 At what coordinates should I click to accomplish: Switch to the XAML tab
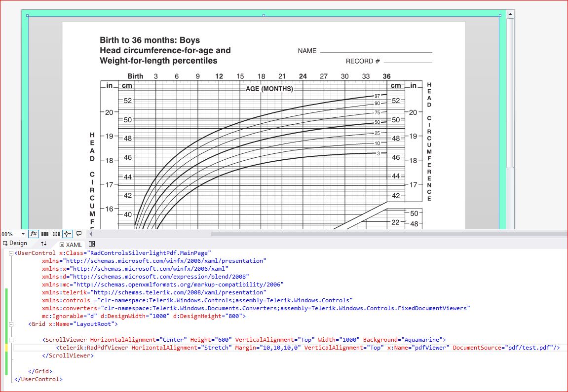[71, 245]
